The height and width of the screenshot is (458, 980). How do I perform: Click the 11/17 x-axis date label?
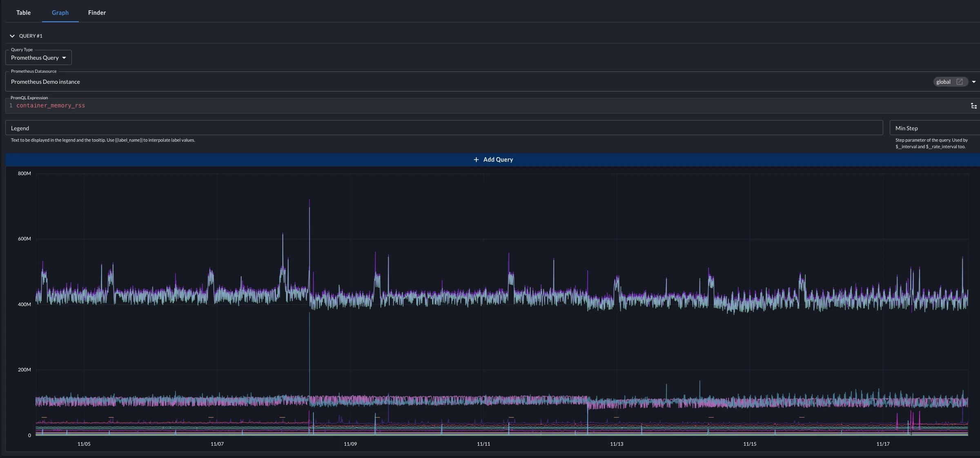coord(883,444)
